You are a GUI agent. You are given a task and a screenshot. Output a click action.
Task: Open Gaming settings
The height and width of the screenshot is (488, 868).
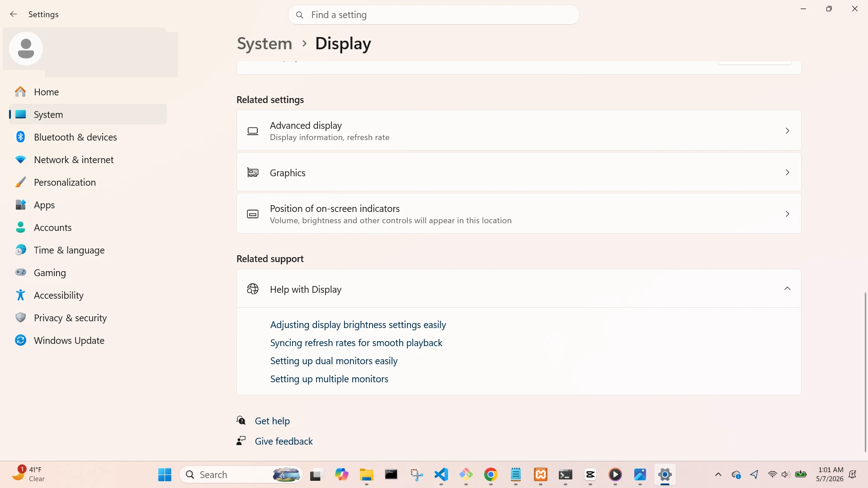[88, 272]
